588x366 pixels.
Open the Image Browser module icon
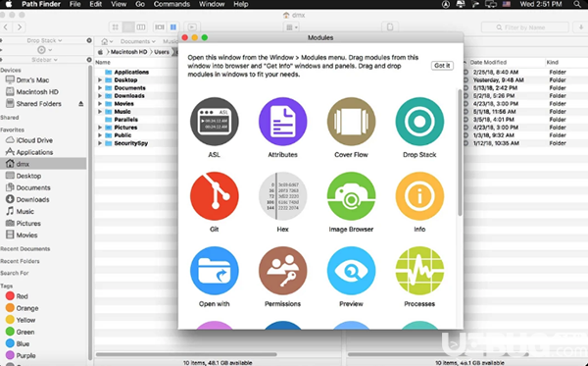pyautogui.click(x=351, y=196)
